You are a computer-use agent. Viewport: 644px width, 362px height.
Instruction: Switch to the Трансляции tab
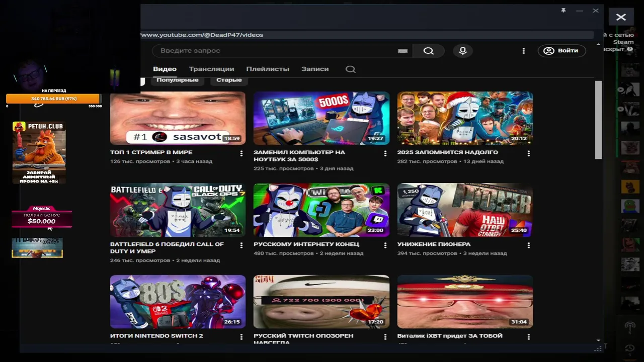211,69
